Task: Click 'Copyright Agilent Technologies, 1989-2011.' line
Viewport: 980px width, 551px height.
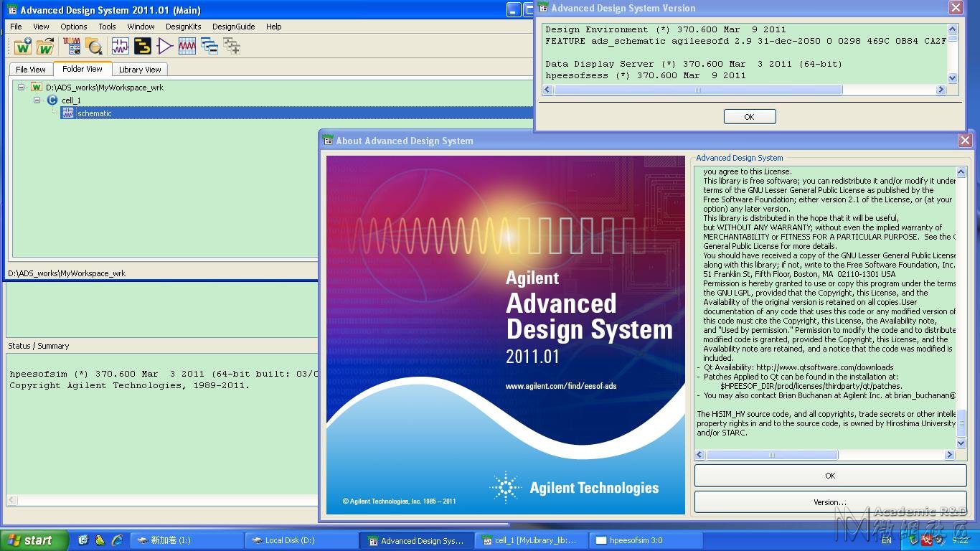Action: [130, 385]
